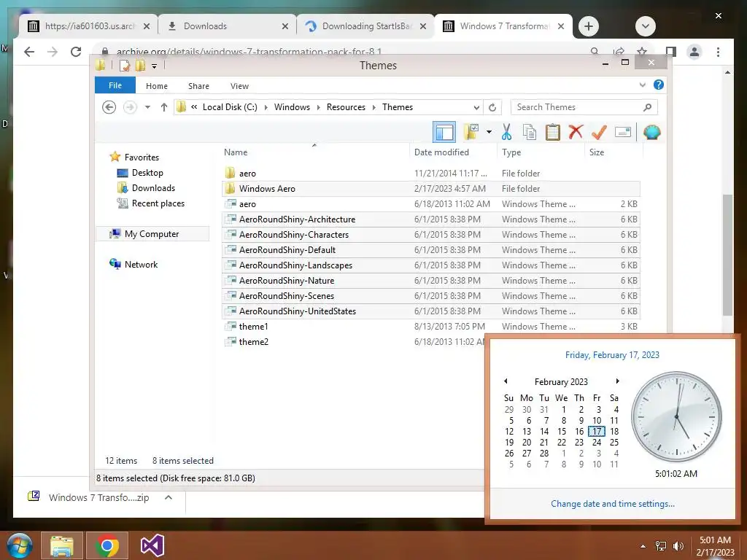
Task: Click the Explorer Back arrow button
Action: point(109,107)
